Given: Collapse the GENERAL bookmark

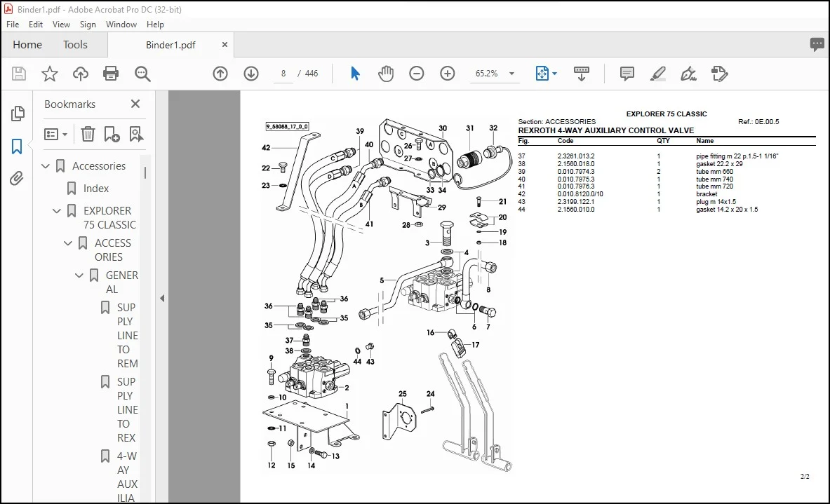Looking at the screenshot, I should point(79,275).
